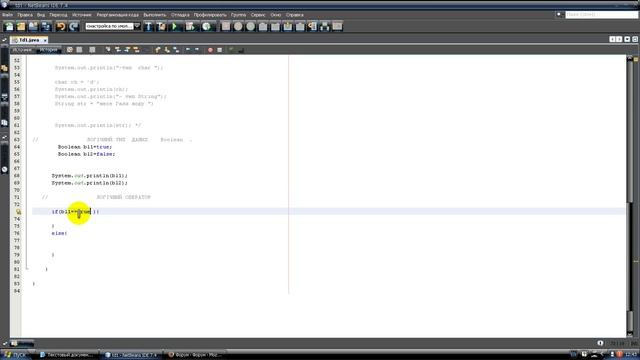Toggle bookmark on current line

tap(176, 50)
